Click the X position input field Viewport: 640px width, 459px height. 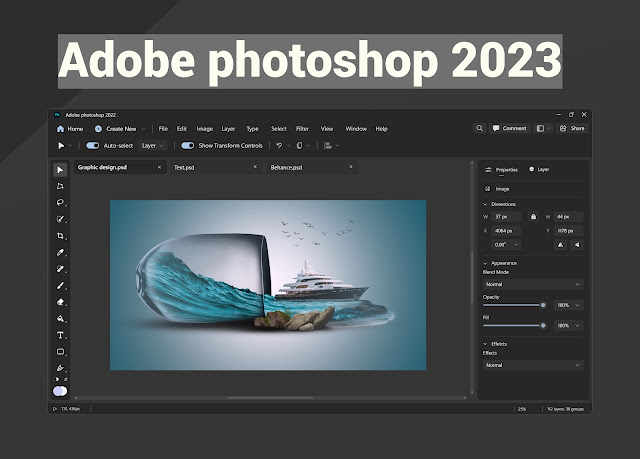[507, 231]
